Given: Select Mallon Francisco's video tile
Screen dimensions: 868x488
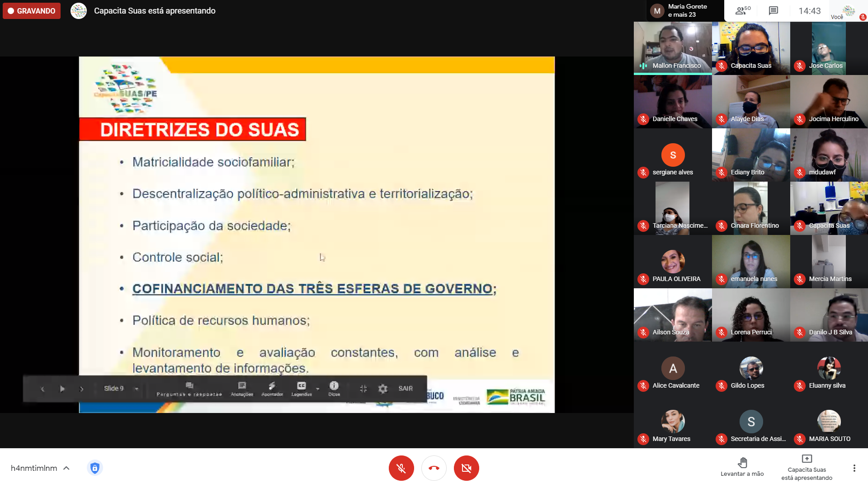Looking at the screenshot, I should point(672,48).
